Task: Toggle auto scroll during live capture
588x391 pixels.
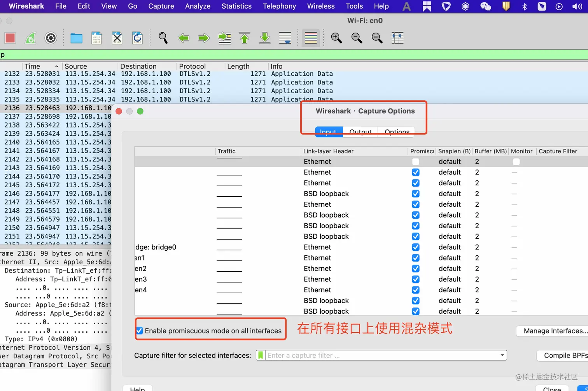Action: click(285, 38)
